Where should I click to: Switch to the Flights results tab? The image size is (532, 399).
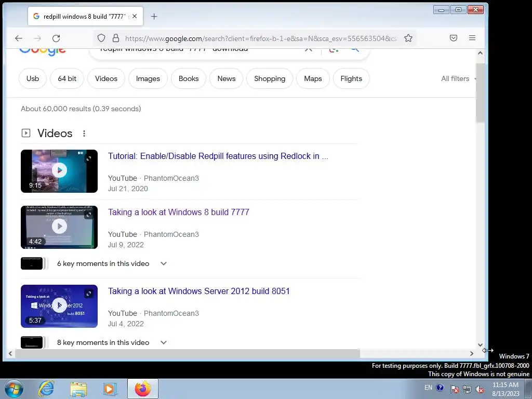[351, 78]
